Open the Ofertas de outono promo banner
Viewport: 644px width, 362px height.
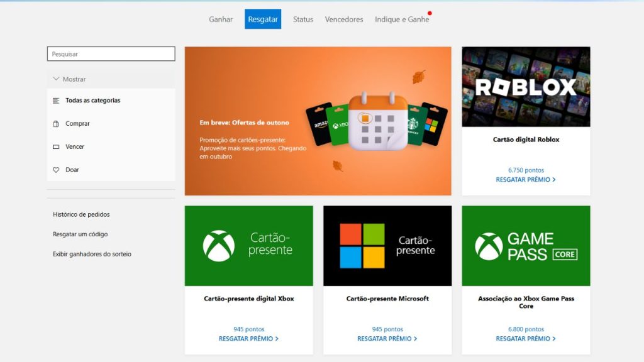pyautogui.click(x=318, y=121)
